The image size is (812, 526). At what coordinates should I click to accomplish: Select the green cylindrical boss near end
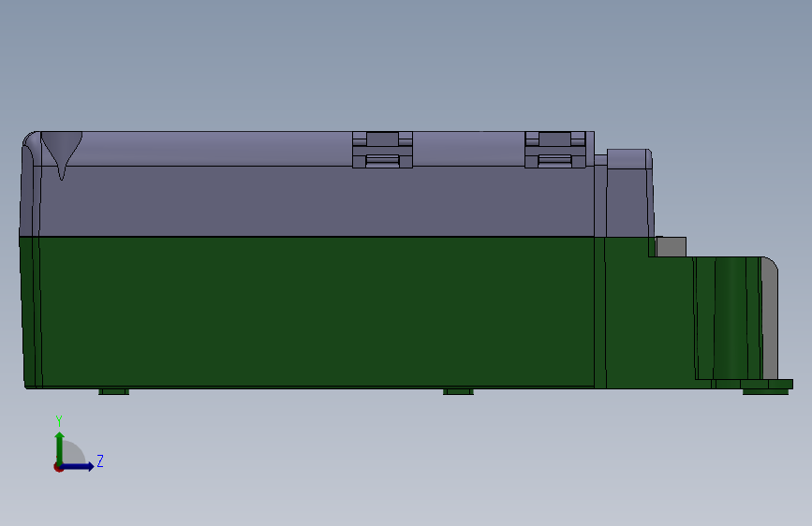point(730,318)
